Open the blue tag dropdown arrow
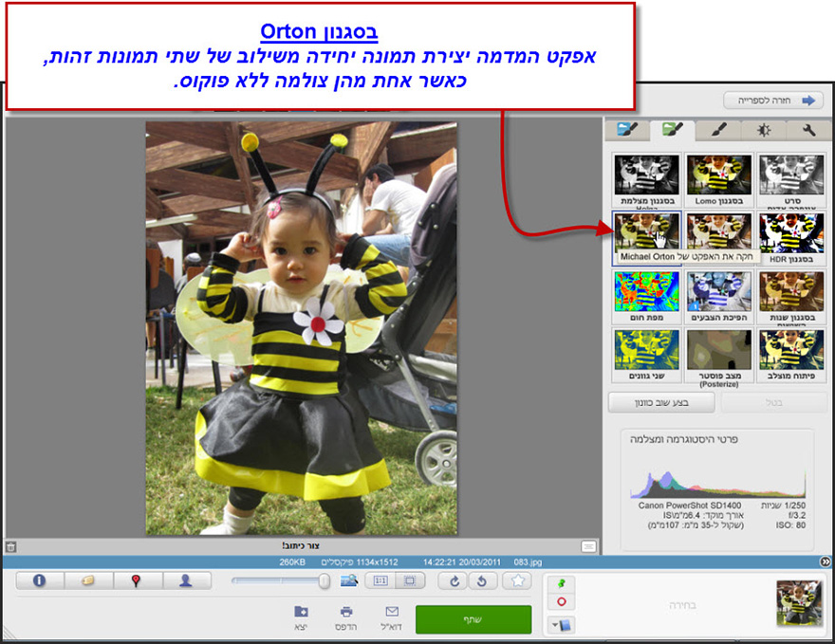The image size is (835, 644). tap(554, 624)
